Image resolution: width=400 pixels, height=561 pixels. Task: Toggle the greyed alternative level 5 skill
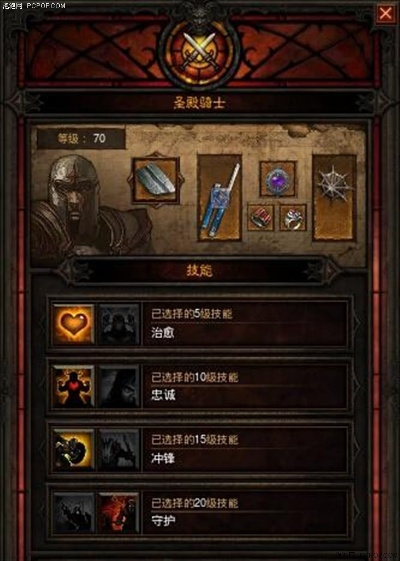tap(119, 325)
